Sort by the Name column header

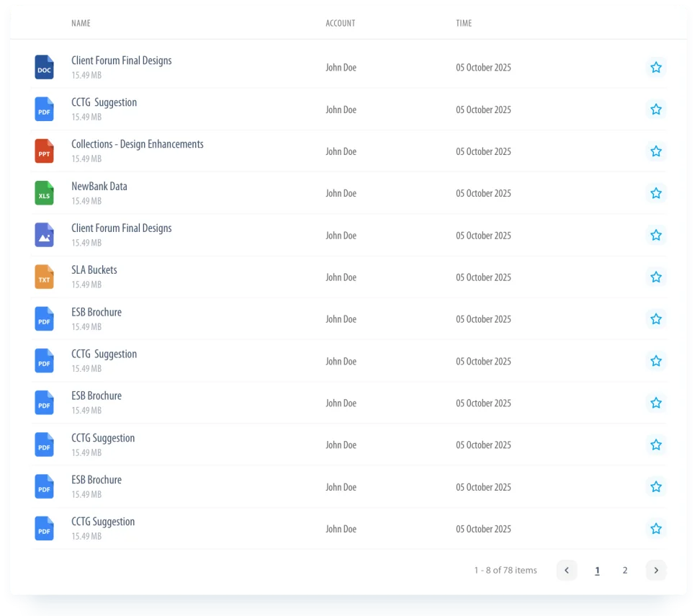81,23
